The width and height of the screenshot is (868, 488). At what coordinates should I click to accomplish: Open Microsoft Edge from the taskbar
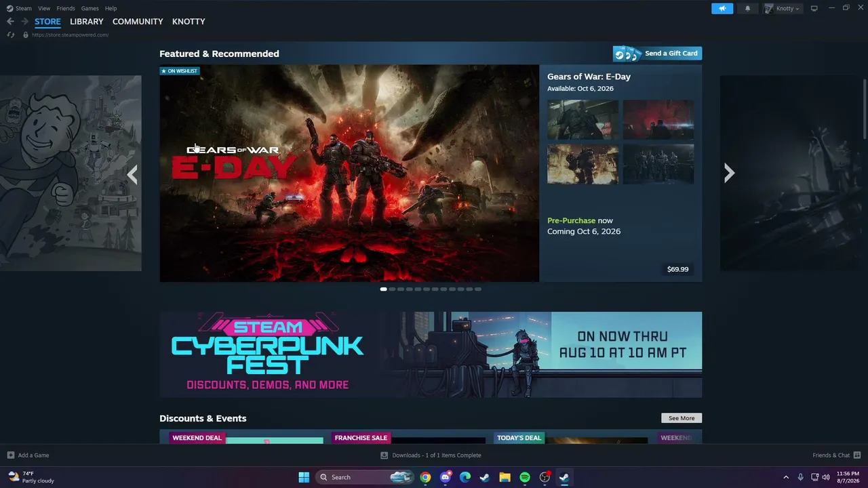pos(465,477)
